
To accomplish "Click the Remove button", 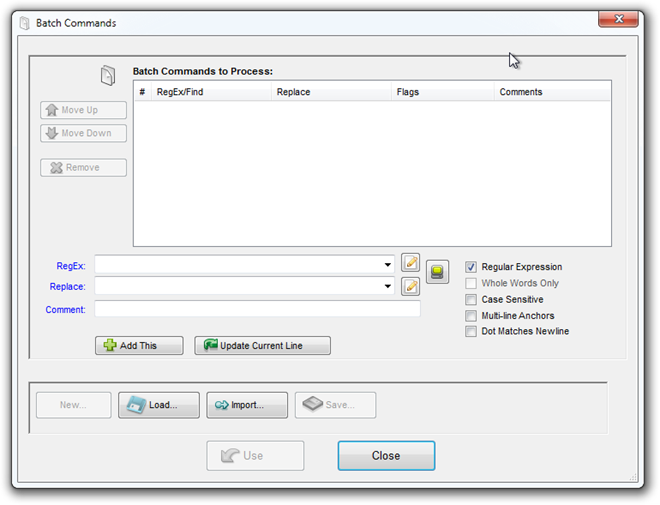I will tap(83, 167).
